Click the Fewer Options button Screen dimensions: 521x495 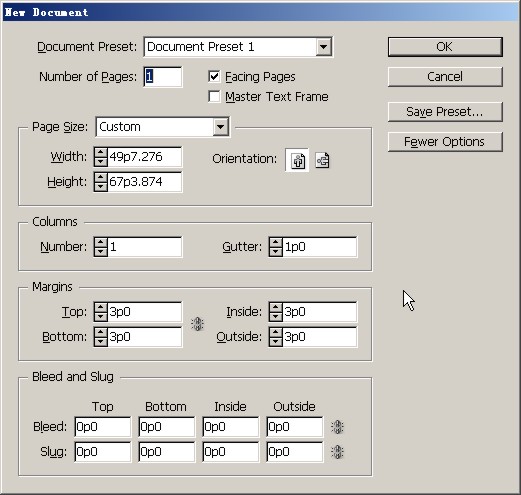point(445,142)
